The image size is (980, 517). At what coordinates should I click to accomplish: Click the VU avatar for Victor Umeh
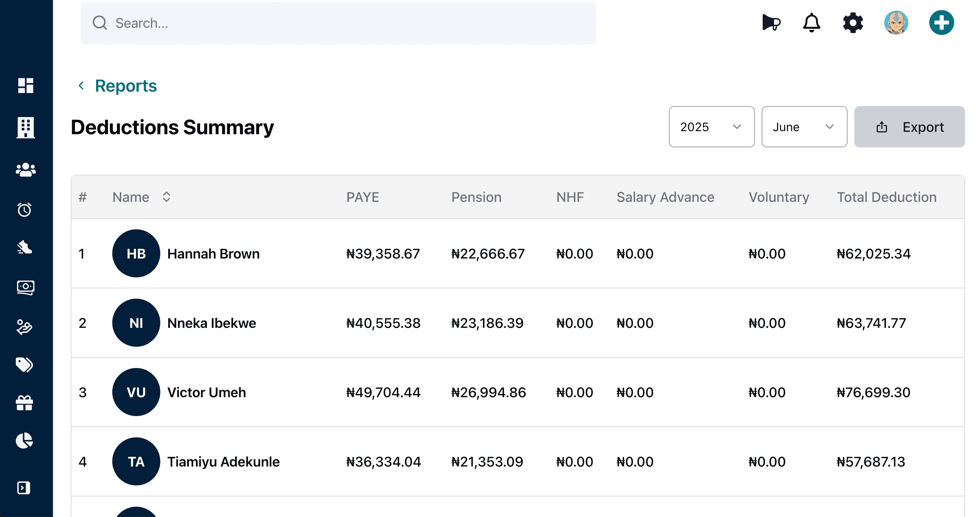tap(136, 392)
